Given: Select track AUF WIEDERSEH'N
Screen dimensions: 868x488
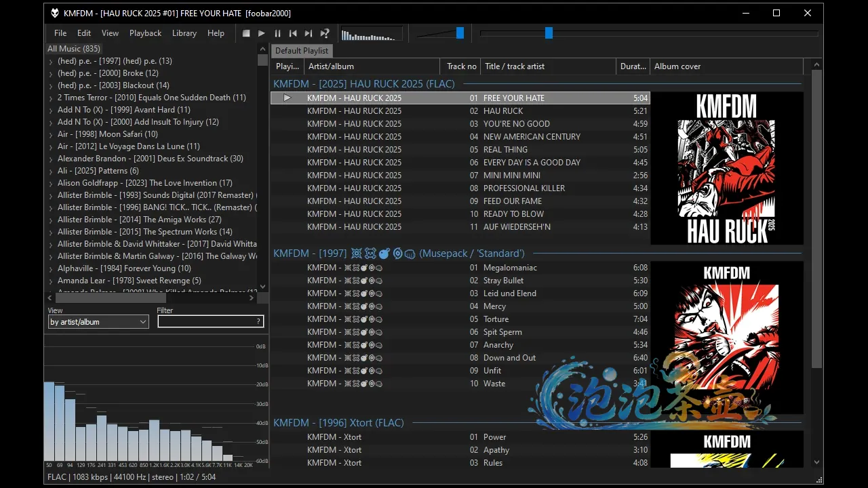Looking at the screenshot, I should (x=460, y=226).
